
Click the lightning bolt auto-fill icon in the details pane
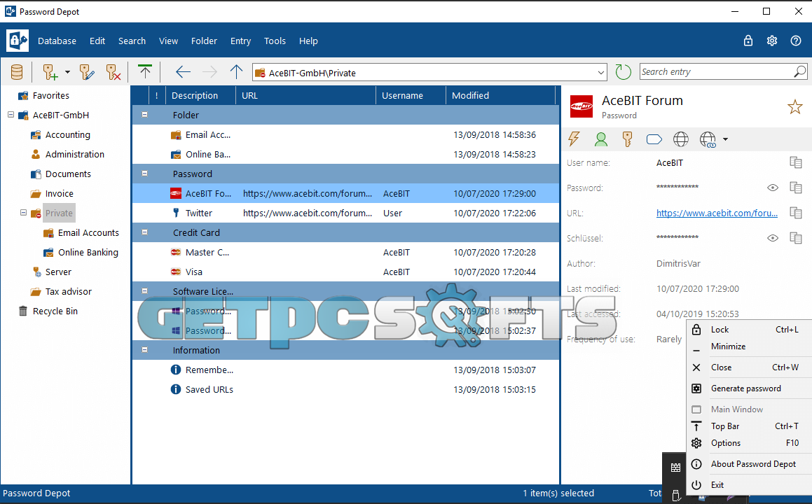[574, 139]
